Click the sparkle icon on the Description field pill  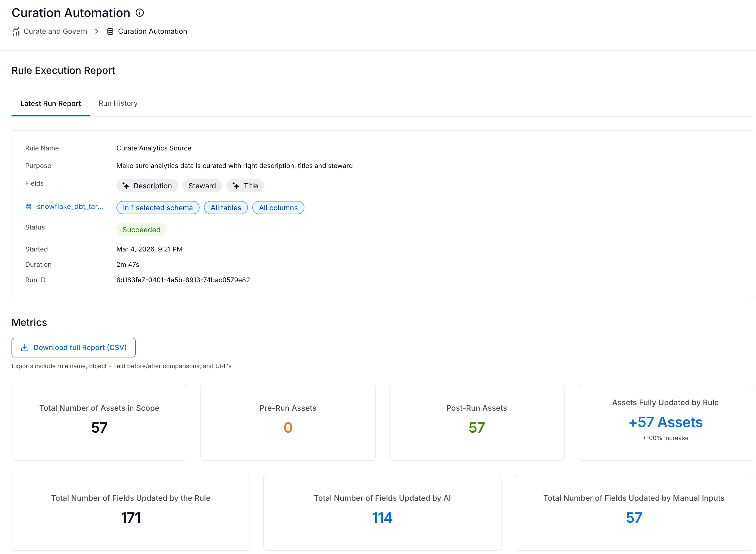coord(126,186)
